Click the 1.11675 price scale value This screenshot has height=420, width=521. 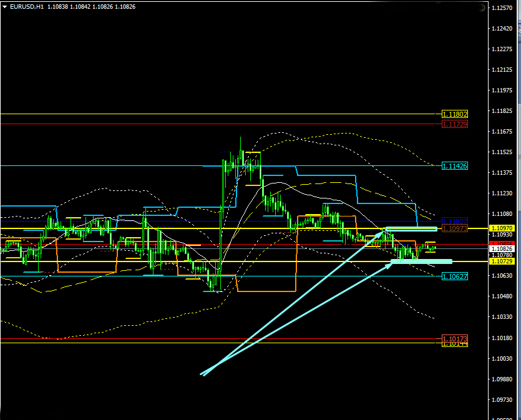pos(502,132)
